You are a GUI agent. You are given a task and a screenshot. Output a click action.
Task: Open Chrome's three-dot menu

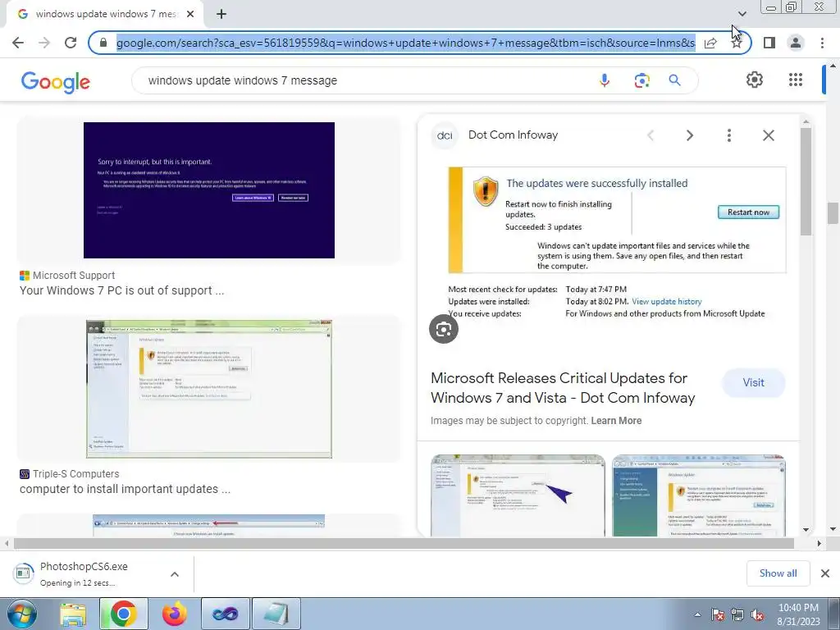click(x=822, y=43)
